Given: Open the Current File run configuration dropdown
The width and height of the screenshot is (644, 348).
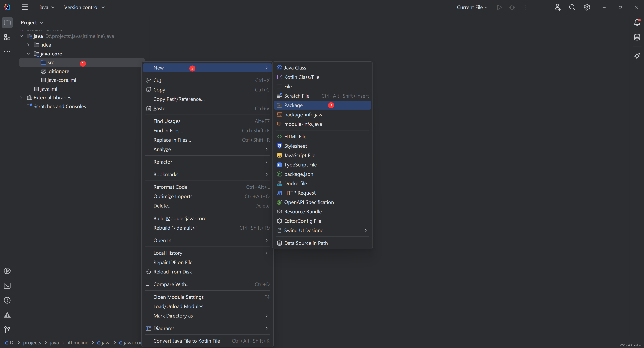Looking at the screenshot, I should click(x=472, y=7).
